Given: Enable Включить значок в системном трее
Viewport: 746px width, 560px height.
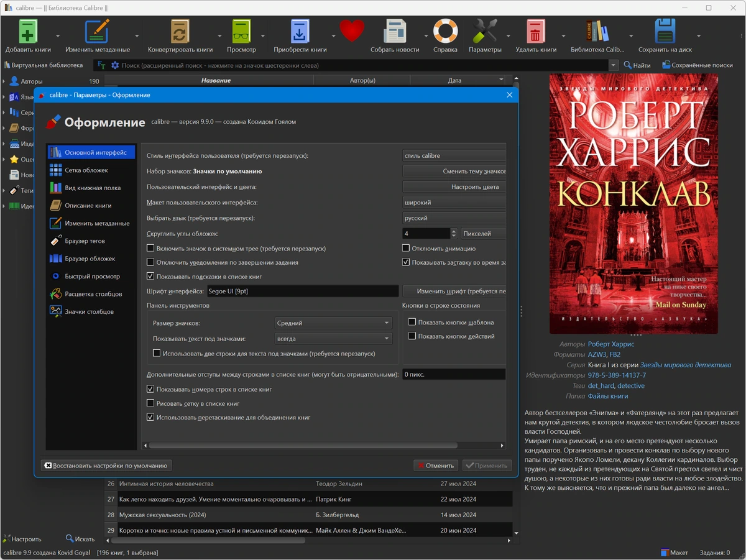Looking at the screenshot, I should coord(150,249).
